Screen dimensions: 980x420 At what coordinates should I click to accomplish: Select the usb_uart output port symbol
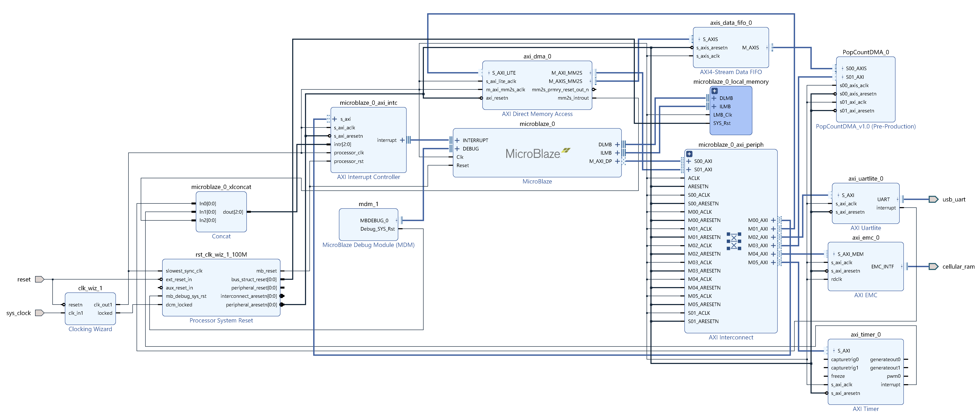tap(933, 199)
